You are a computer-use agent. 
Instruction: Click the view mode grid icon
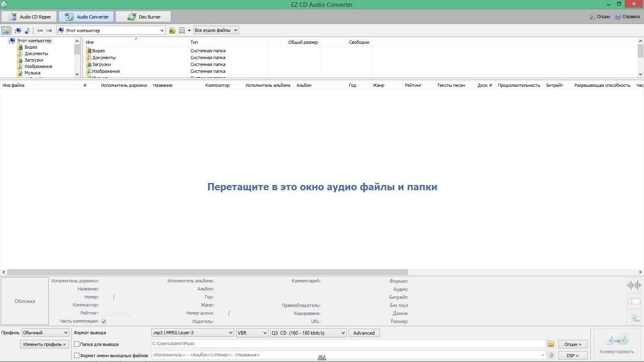point(182,31)
